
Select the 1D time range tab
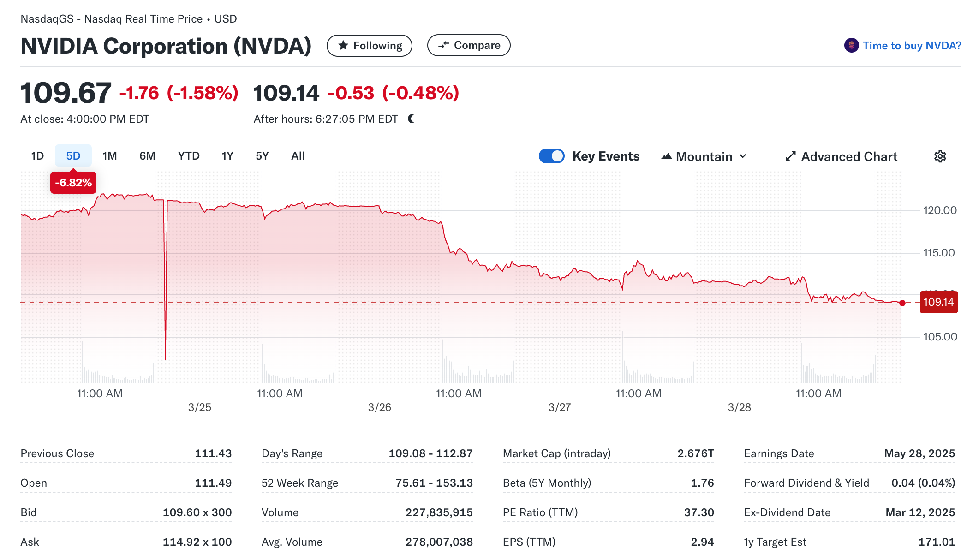coord(37,156)
